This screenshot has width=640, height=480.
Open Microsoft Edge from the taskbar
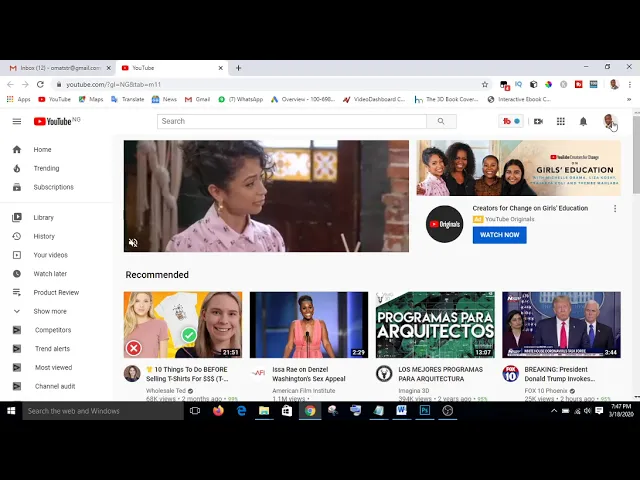tap(241, 411)
